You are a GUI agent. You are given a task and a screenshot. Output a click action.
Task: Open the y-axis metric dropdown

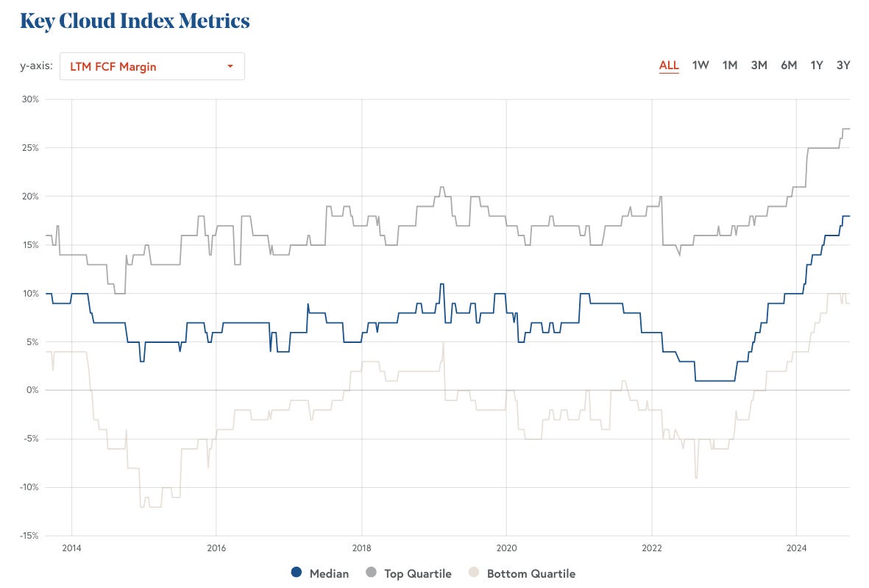152,66
